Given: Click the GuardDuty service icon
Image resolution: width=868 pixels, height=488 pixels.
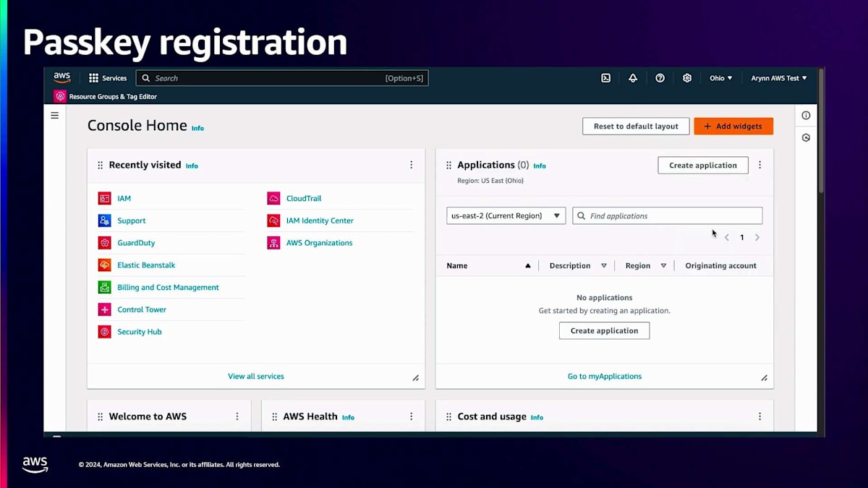Looking at the screenshot, I should 105,243.
